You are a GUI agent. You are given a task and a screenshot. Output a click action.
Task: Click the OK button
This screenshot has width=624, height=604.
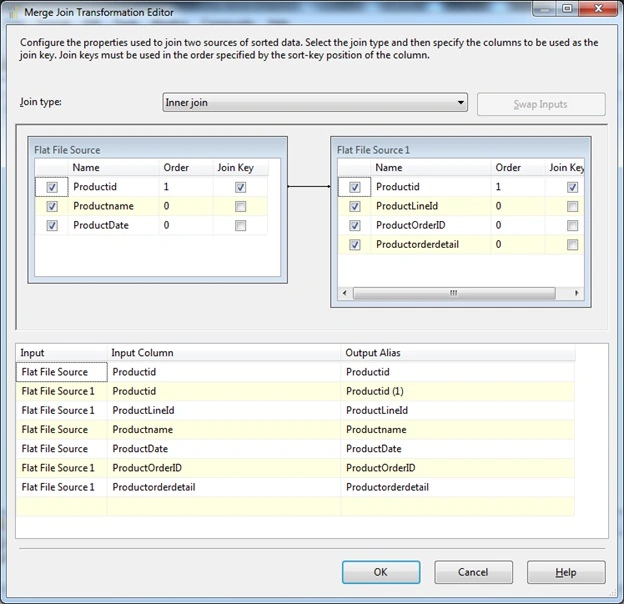point(381,572)
